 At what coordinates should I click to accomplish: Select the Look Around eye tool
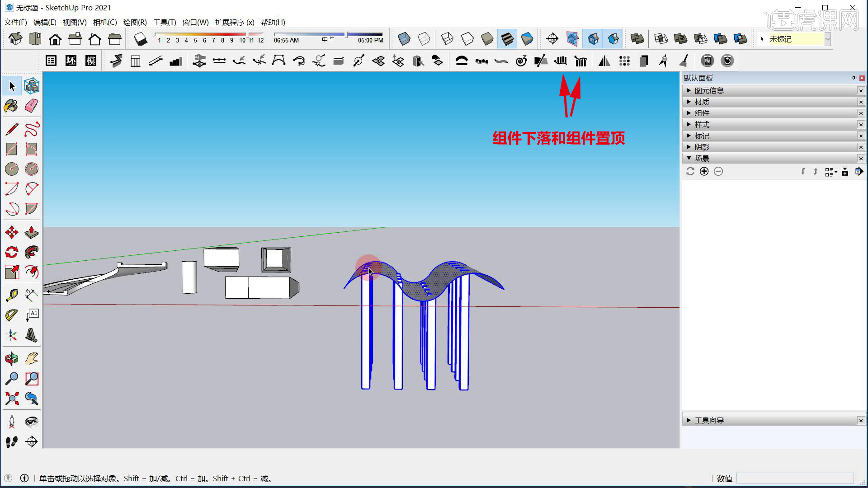click(31, 422)
